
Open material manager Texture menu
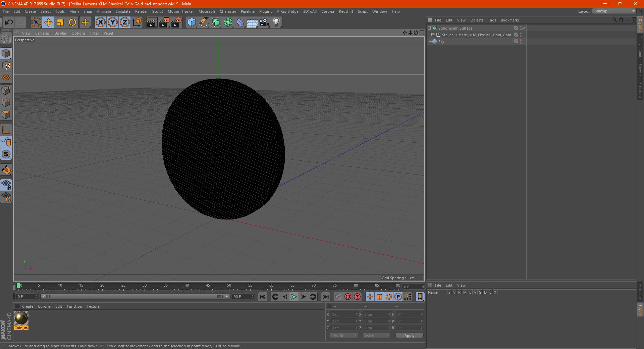(x=93, y=306)
